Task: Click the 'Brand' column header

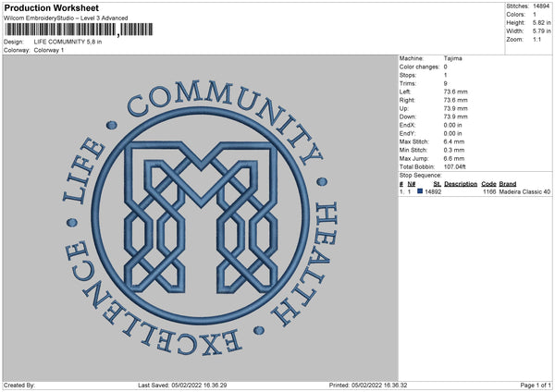Action: 508,184
